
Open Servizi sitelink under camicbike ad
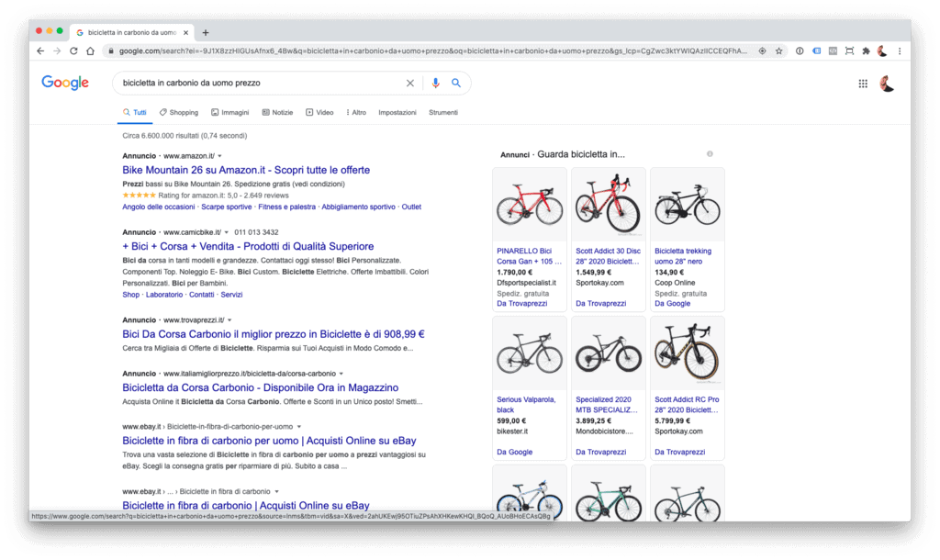coord(231,295)
